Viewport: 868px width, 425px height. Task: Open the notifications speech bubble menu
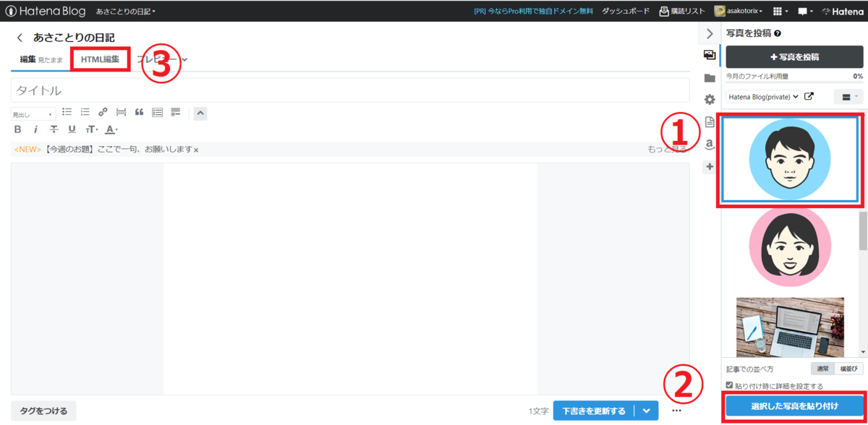(804, 12)
